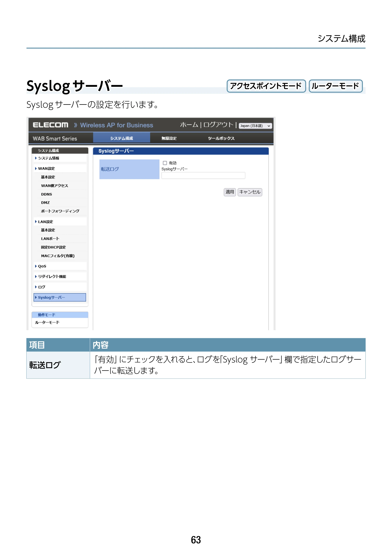Click the 適用 button

coord(230,192)
